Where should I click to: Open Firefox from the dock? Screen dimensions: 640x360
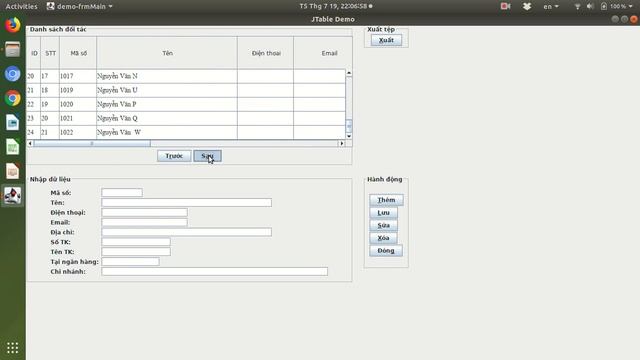pos(13,25)
